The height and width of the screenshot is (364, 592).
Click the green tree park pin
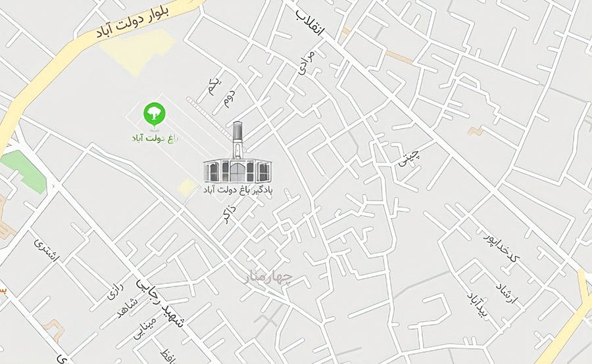[155, 115]
